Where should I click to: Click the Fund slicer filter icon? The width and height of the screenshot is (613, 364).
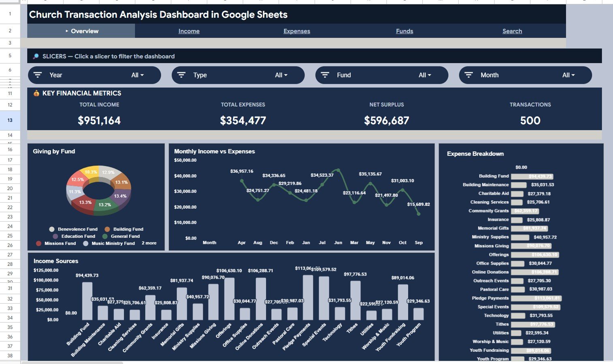(x=325, y=75)
